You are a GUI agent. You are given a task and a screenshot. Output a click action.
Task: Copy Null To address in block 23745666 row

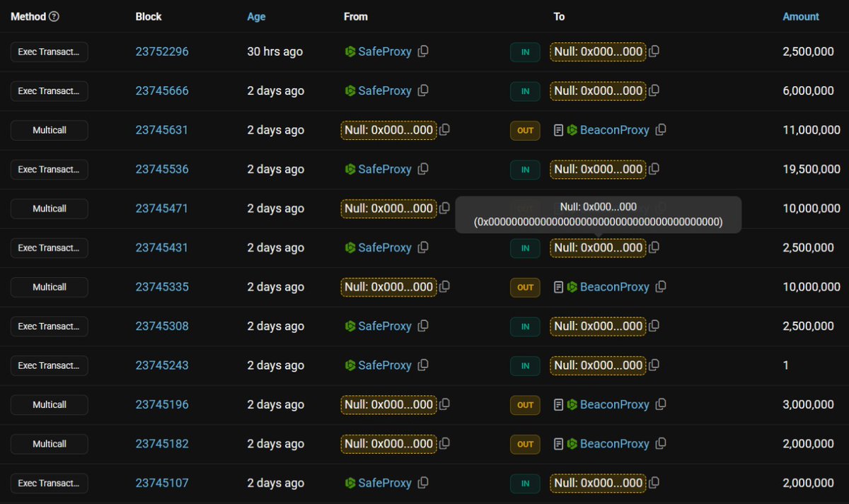654,90
